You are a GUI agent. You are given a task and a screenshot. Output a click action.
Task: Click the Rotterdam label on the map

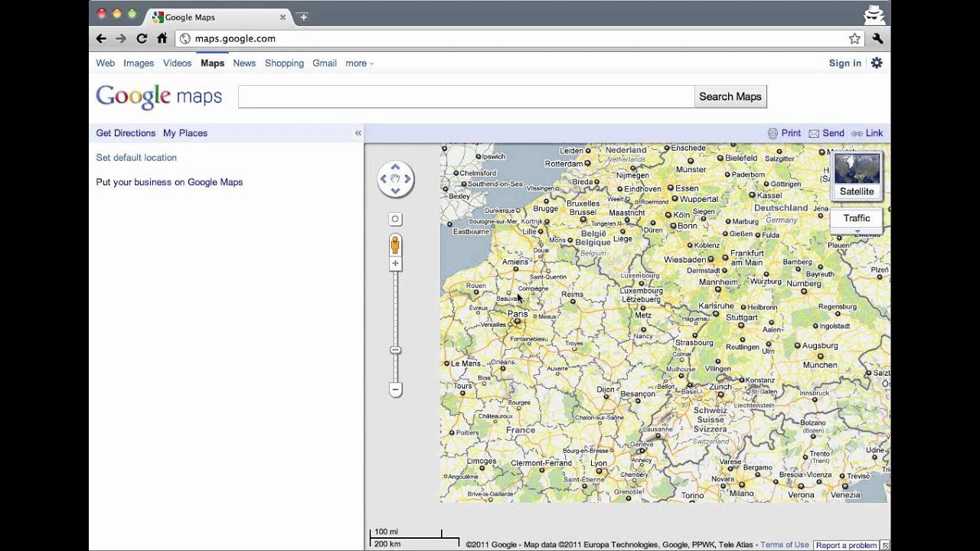click(564, 164)
